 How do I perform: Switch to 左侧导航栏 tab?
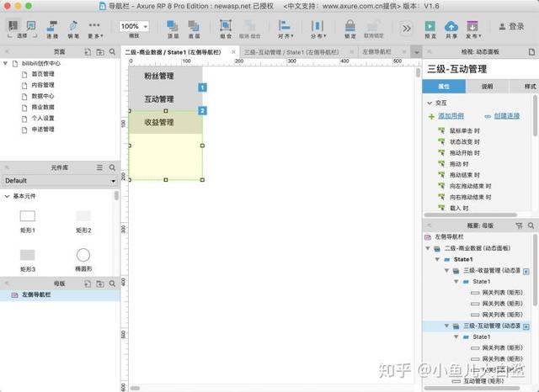click(376, 52)
